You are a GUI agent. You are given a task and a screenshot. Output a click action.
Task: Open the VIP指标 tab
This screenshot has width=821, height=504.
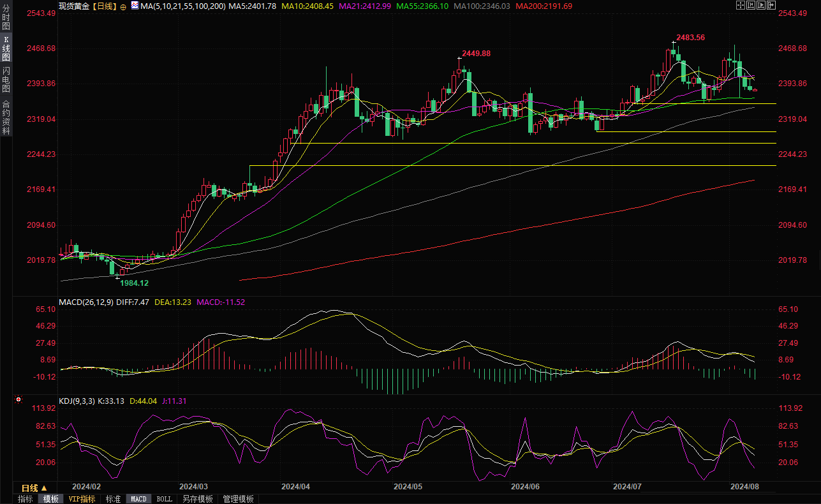pyautogui.click(x=82, y=499)
